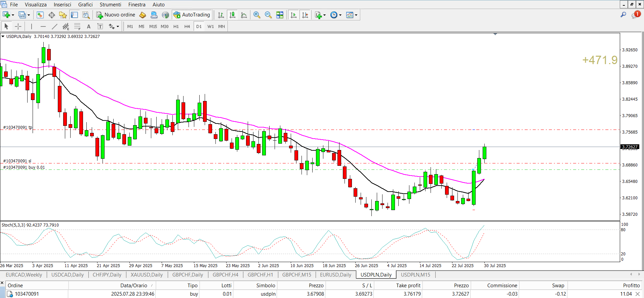Click the Indicators list icon
Viewport: 644px width, 298px height.
point(318,15)
